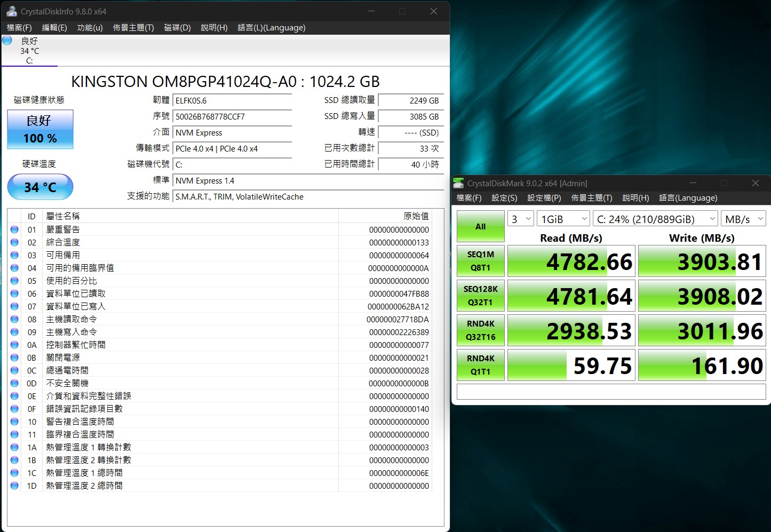Click RND4K Q1T1 write result bar 161.90

(x=702, y=365)
